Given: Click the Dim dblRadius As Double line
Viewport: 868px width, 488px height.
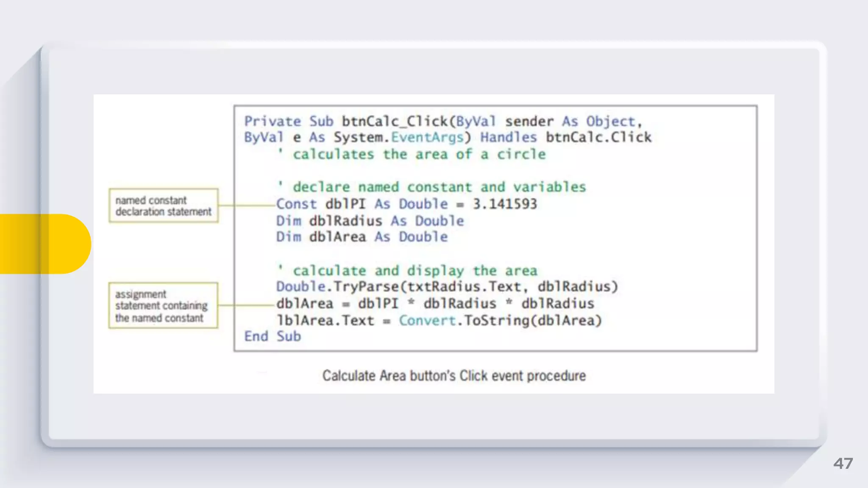Looking at the screenshot, I should point(370,221).
